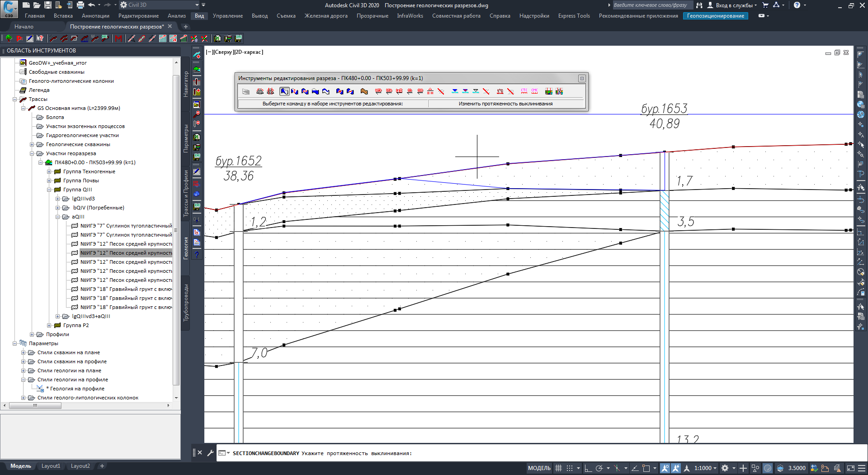Open the Главная ribbon tab
This screenshot has width=868, height=475.
35,16
